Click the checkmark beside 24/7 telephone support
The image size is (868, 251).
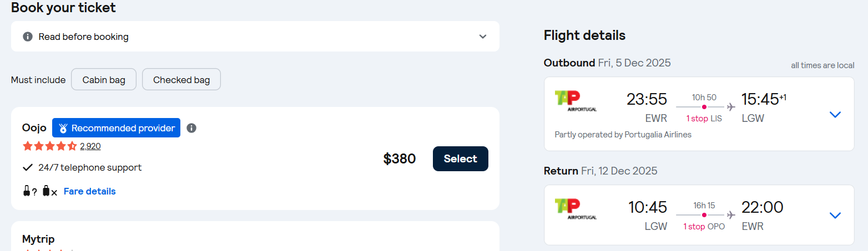click(27, 167)
